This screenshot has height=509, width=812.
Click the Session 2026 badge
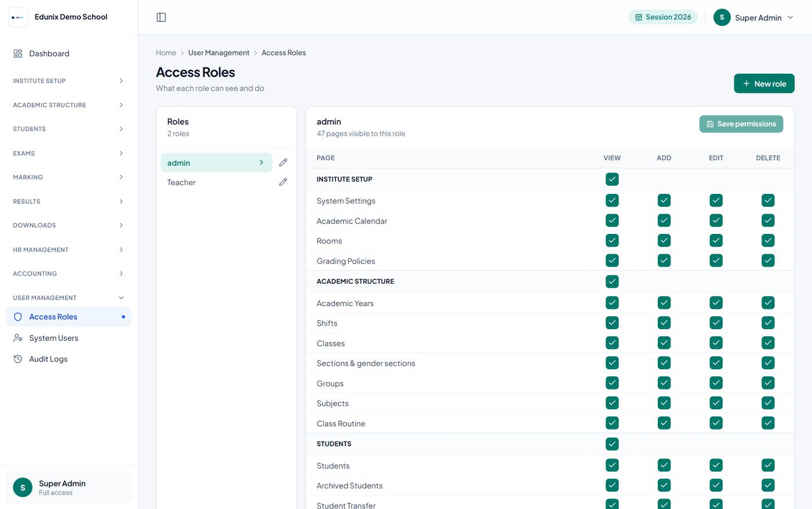tap(663, 17)
